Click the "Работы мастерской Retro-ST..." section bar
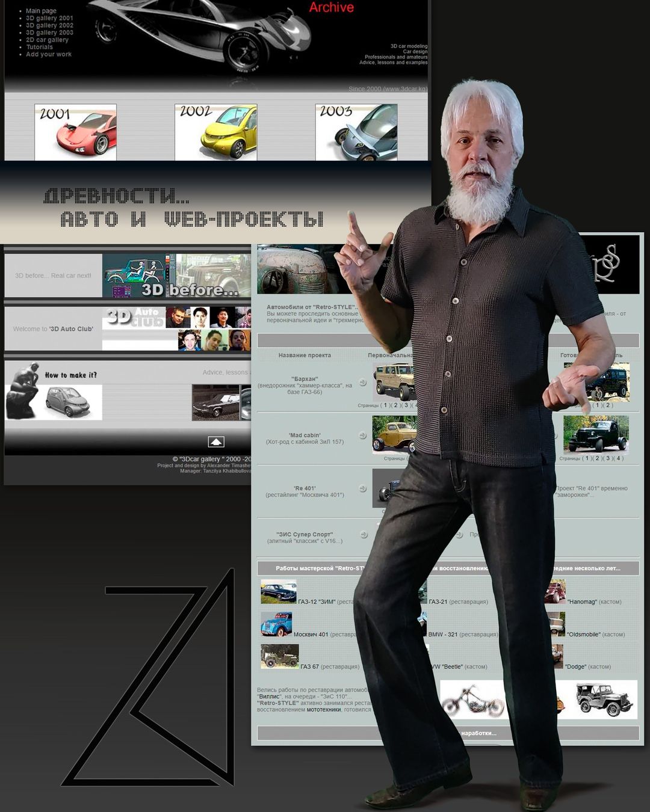 (448, 568)
